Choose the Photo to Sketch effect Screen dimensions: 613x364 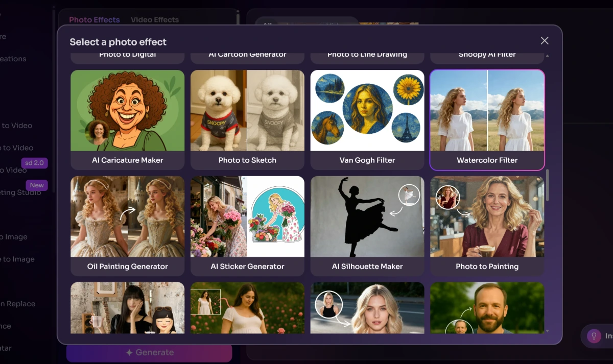pos(247,119)
